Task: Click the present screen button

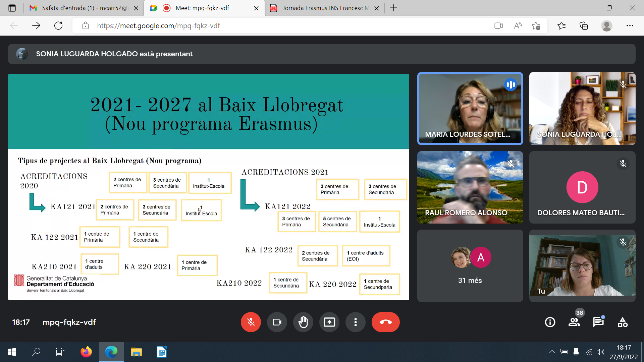Action: click(x=329, y=322)
